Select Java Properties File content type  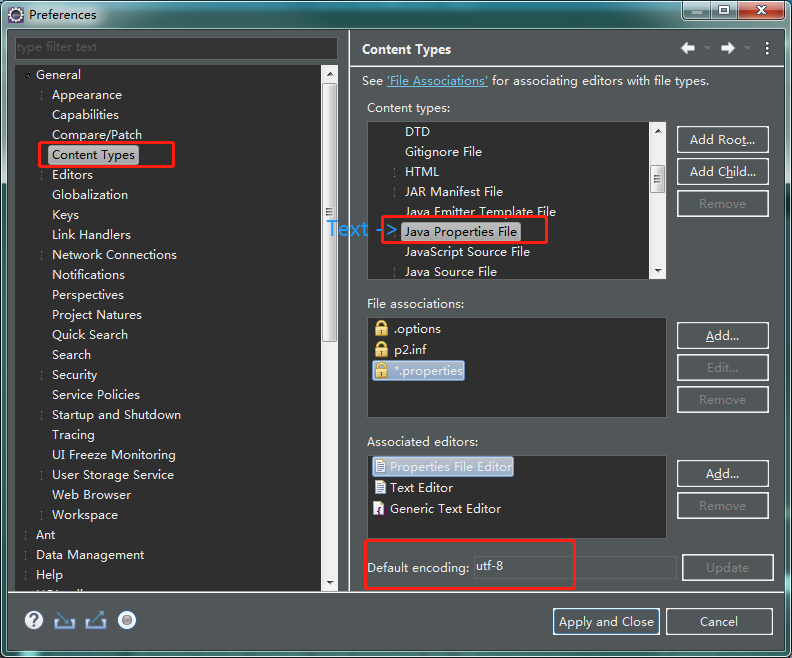[x=461, y=232]
